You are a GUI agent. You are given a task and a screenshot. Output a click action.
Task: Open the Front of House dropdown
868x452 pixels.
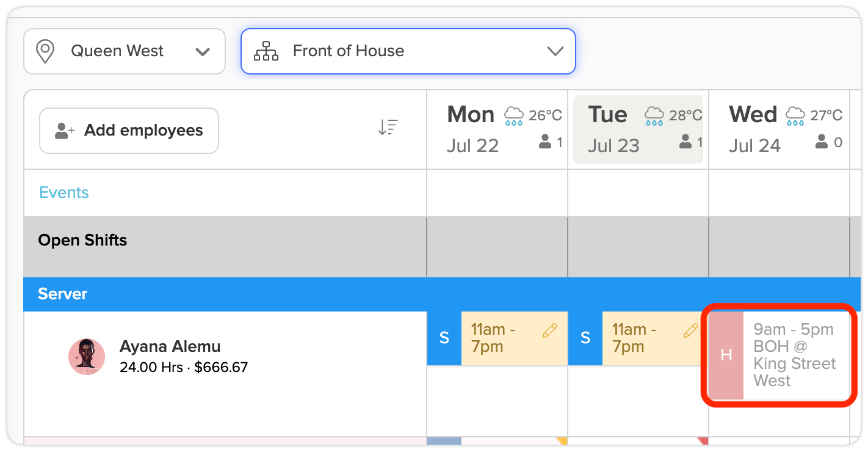408,51
